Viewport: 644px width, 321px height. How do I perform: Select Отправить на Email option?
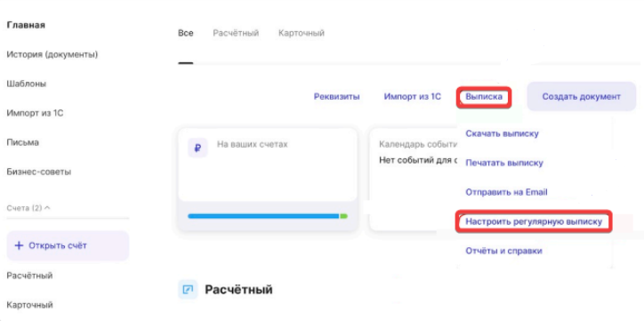[506, 192]
